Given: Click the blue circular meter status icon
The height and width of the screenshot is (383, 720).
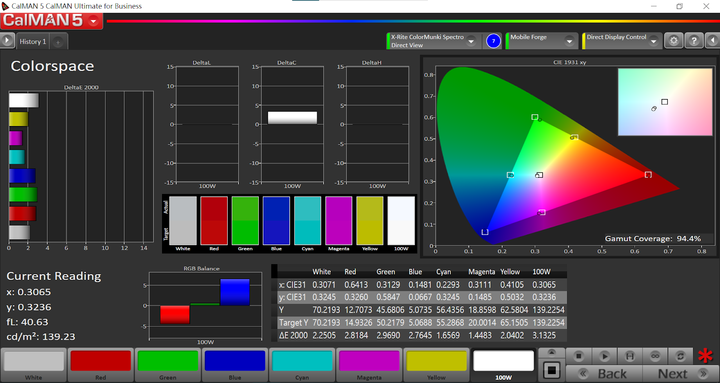Looking at the screenshot, I should (494, 41).
